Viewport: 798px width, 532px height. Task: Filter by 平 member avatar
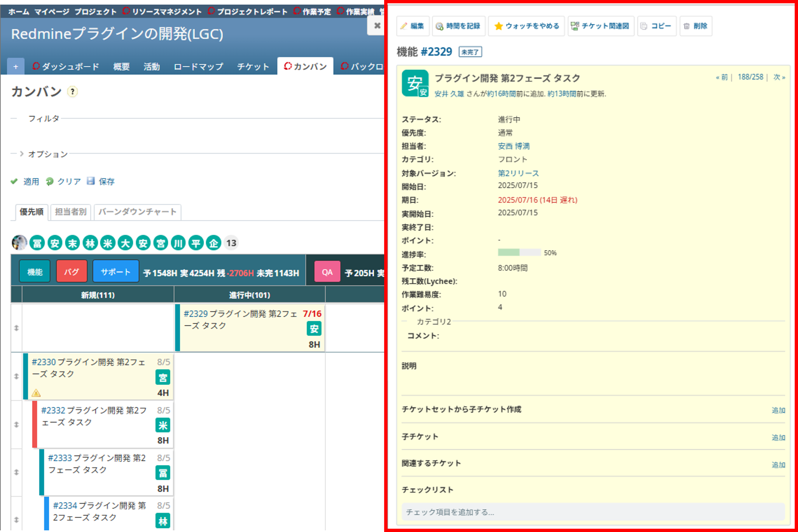point(196,243)
